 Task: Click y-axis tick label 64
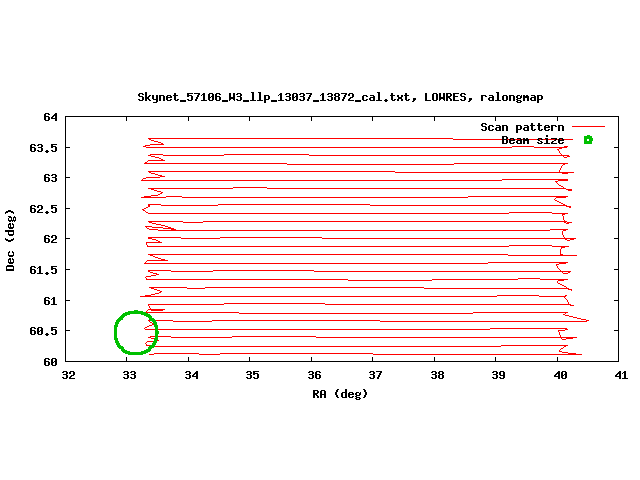coord(51,118)
